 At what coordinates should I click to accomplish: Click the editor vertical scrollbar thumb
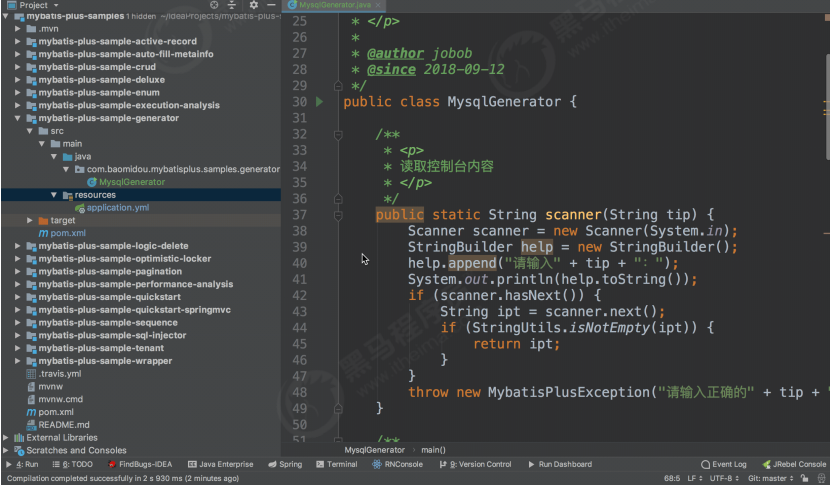(827, 106)
